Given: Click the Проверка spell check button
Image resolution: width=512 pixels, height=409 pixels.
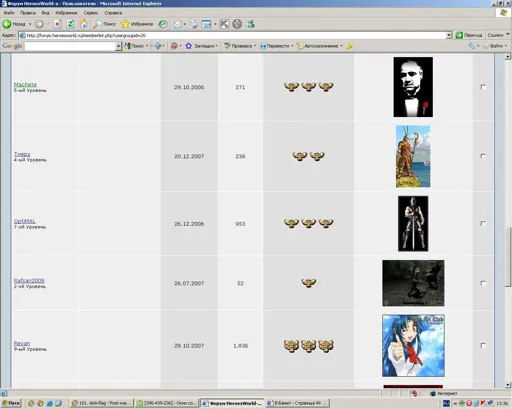Looking at the screenshot, I should pyautogui.click(x=238, y=46).
